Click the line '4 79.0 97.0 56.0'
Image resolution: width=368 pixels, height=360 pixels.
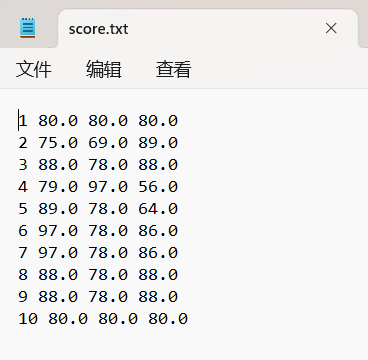(98, 187)
